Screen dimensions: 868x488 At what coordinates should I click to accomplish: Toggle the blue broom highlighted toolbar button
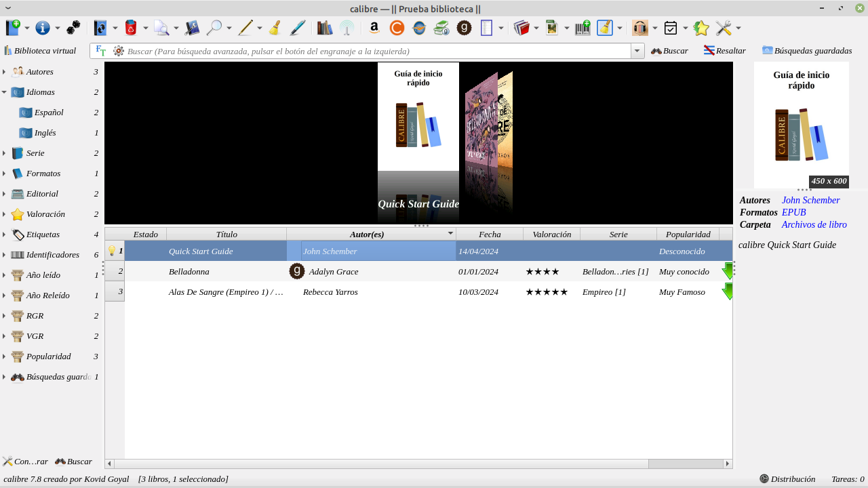(x=605, y=28)
